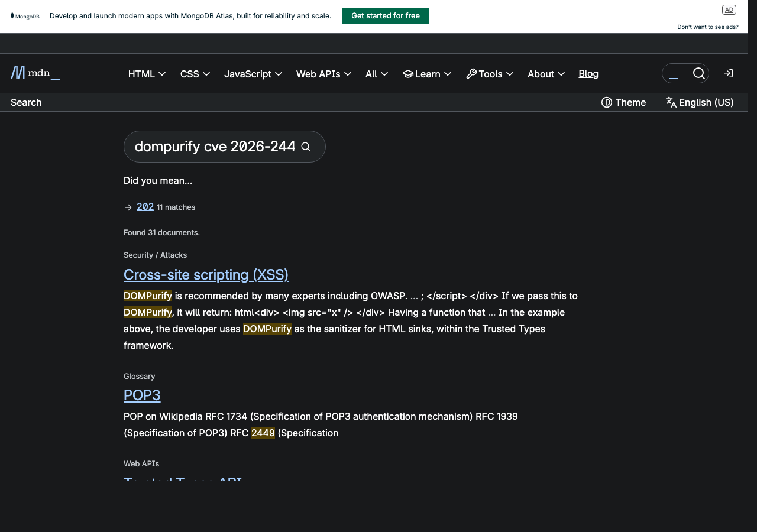Click the wrench icon beside Tools
Screen dimensions: 757x532
(471, 73)
